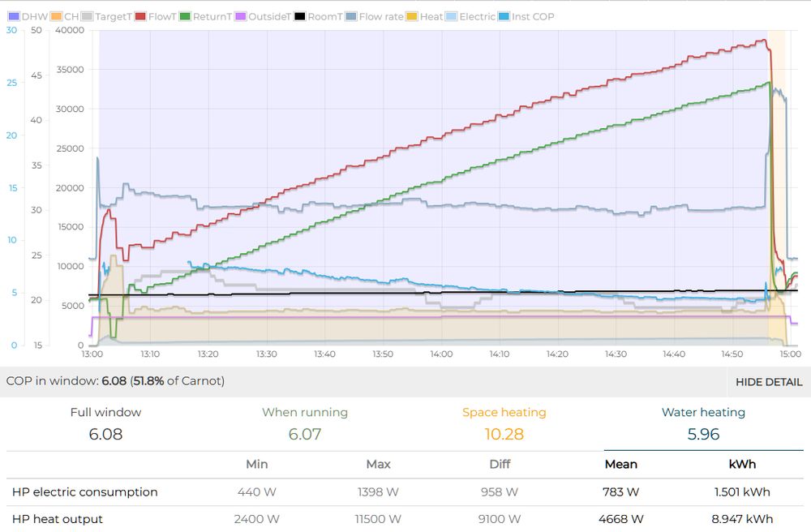
Task: Toggle the OutsideT series label
Action: [x=269, y=16]
